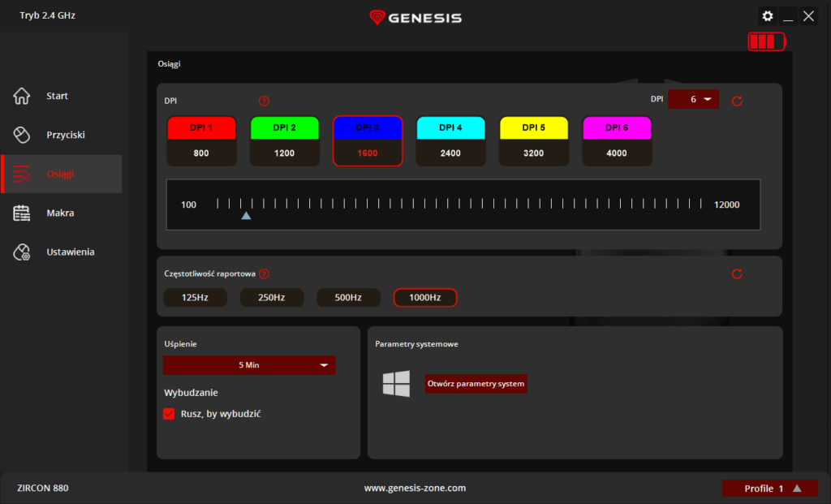This screenshot has height=504, width=831.
Task: Click slider maximum label 12000
Action: (726, 205)
